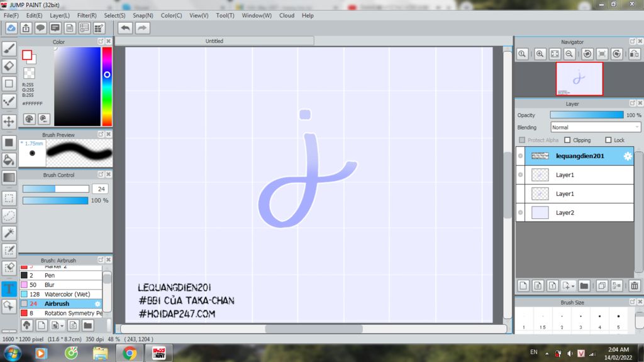Open Chrome from the taskbar
The width and height of the screenshot is (644, 362).
[130, 353]
